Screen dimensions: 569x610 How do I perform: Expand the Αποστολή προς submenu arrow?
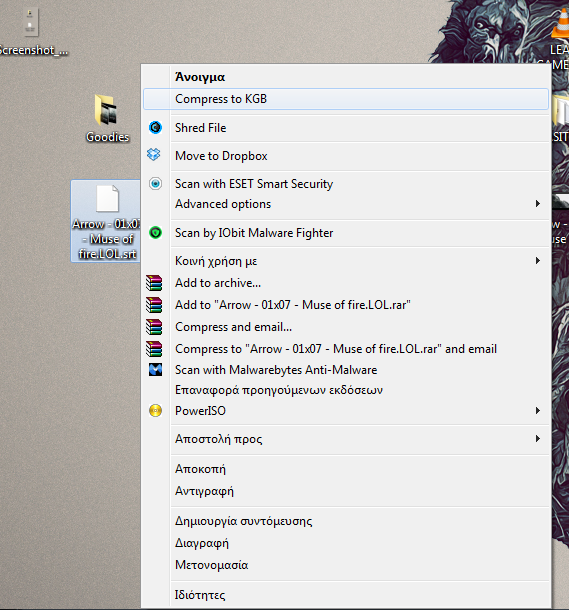click(537, 438)
